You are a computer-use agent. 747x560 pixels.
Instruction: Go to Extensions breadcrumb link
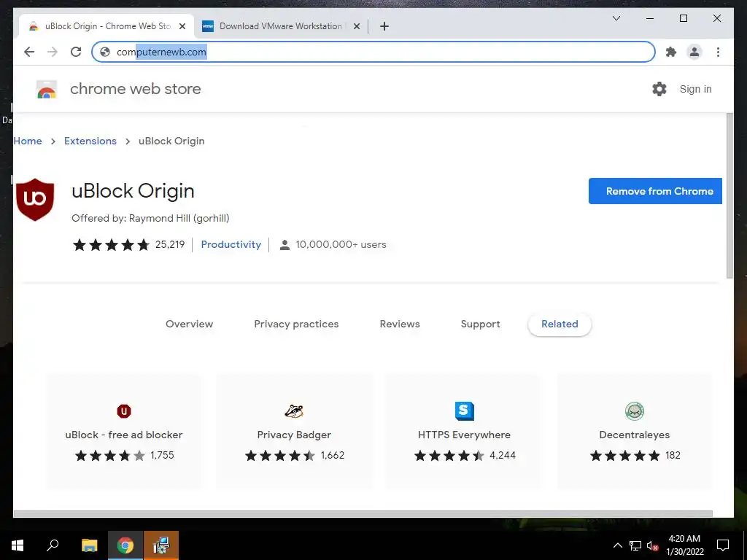[x=90, y=141]
